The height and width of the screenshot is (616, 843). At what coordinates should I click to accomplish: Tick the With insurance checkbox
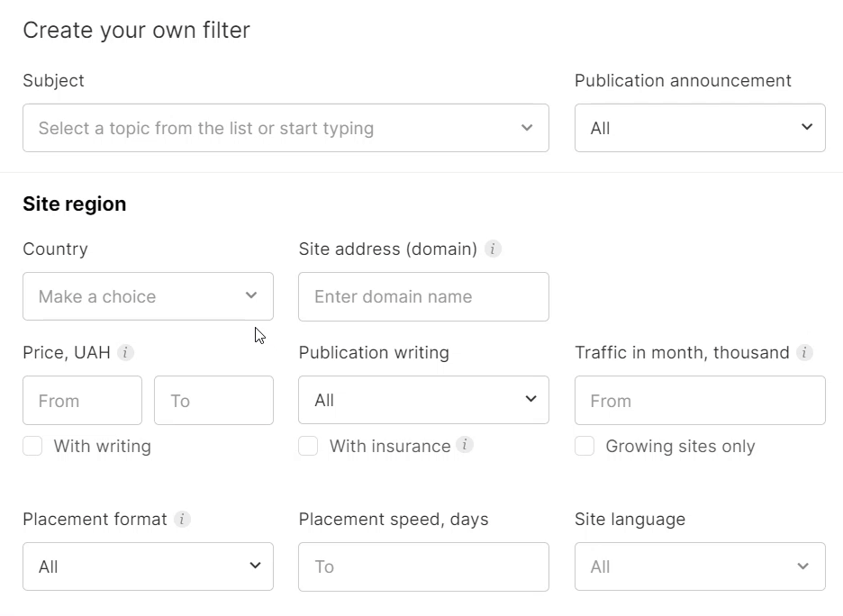[308, 446]
